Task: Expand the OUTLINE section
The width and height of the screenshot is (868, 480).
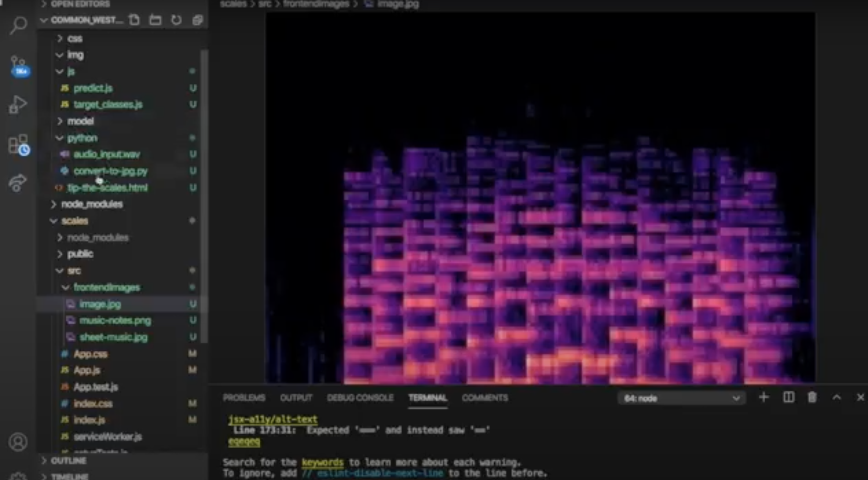Action: click(x=68, y=461)
